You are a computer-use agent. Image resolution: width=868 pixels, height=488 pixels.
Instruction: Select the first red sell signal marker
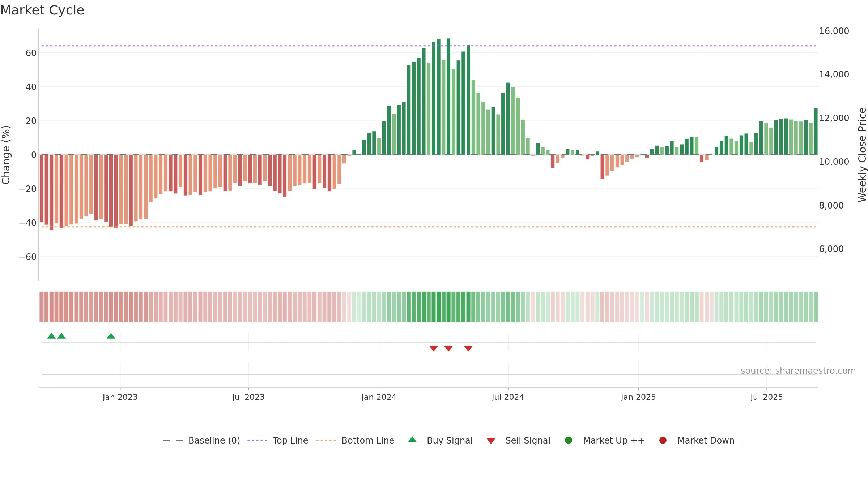[434, 348]
